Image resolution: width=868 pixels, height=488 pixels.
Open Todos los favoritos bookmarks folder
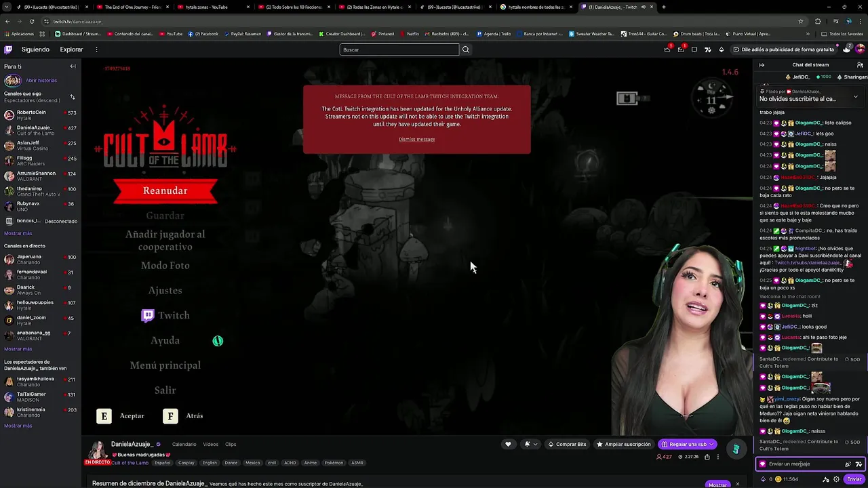(842, 33)
